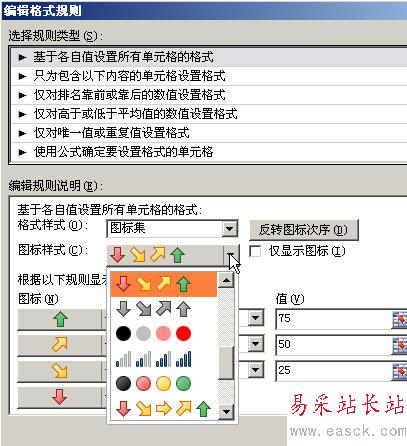Viewport: 407px width, 446px height.
Task: Select the colored 4-arrows icon set in list
Action: pos(164,284)
